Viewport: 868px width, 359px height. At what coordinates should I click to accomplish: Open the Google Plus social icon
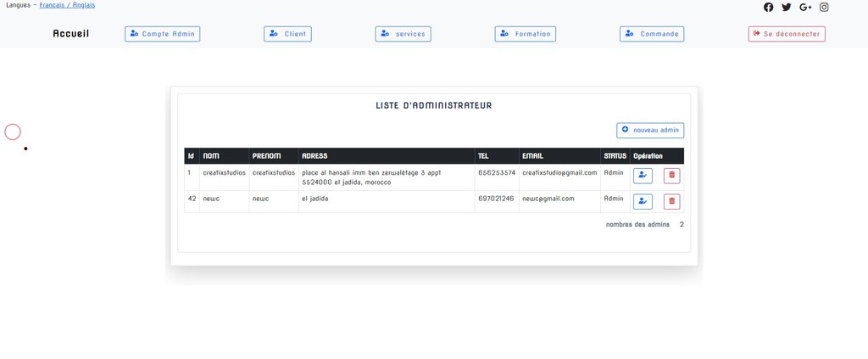pos(805,7)
